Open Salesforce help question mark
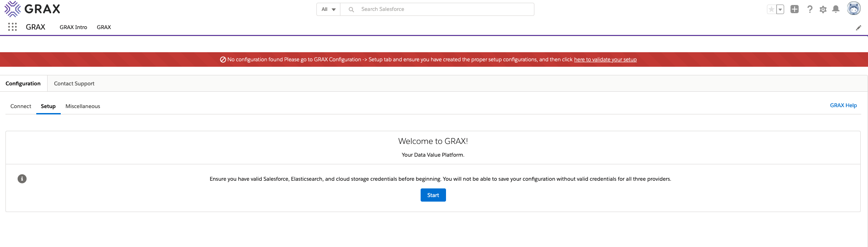868x247 pixels. pos(810,9)
